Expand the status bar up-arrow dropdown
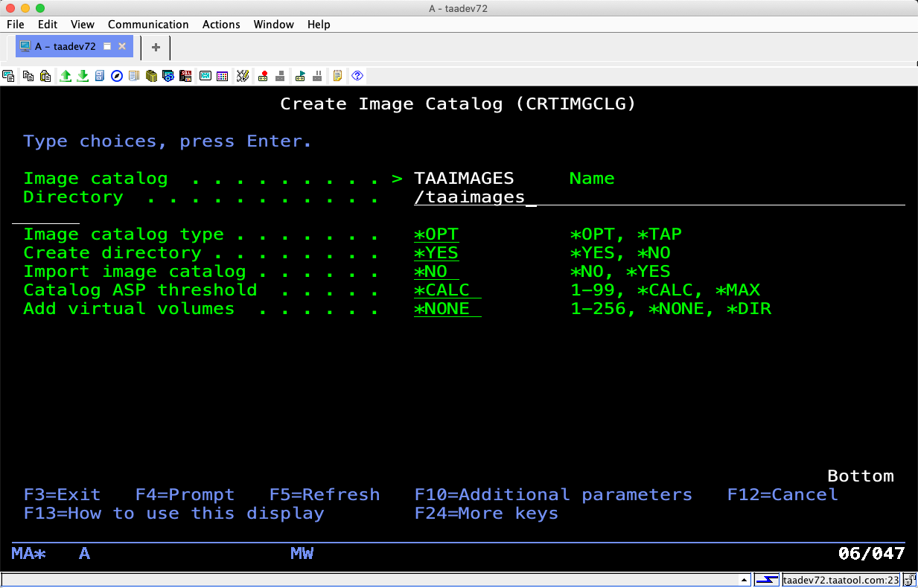 click(743, 580)
